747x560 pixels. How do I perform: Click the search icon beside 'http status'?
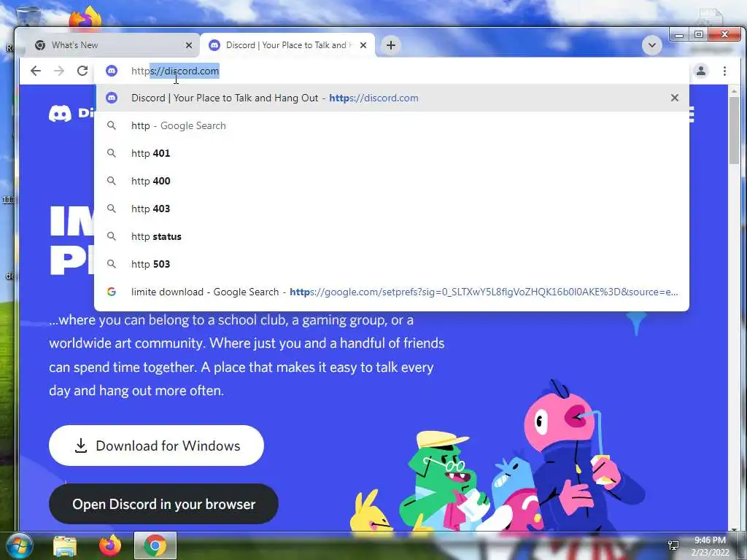[x=112, y=236]
